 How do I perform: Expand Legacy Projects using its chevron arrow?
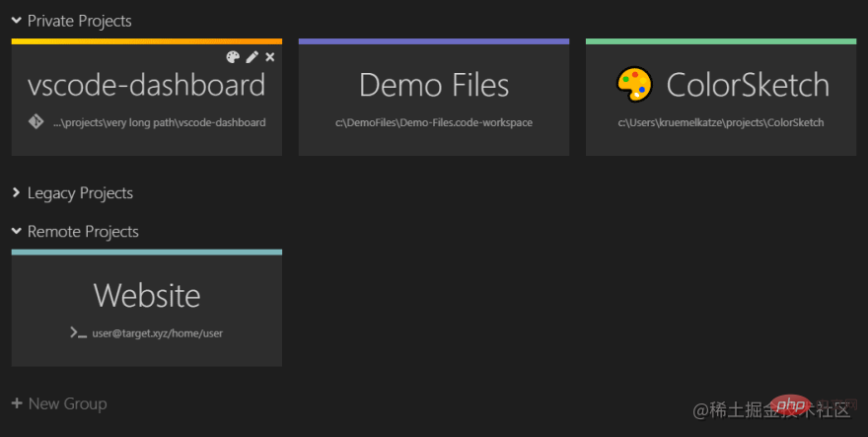pos(17,193)
